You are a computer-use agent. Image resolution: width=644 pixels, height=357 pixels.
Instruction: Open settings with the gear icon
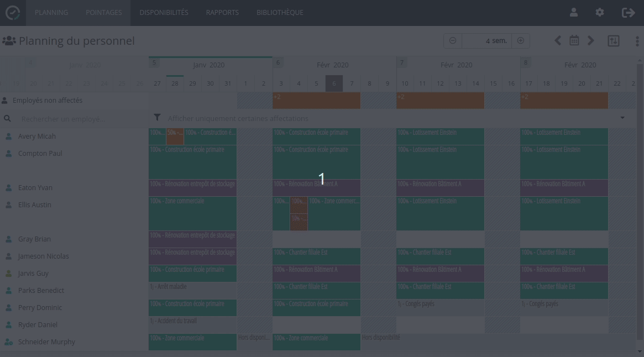(x=600, y=13)
